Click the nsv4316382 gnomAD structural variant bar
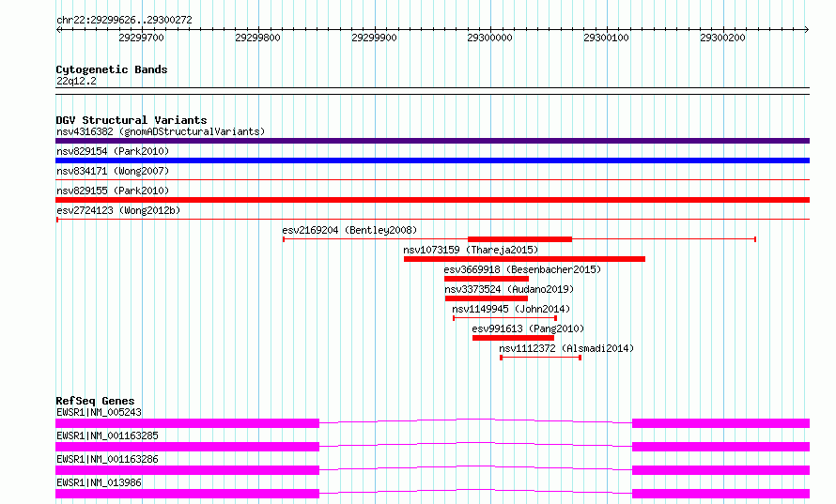The height and width of the screenshot is (504, 836). [432, 141]
